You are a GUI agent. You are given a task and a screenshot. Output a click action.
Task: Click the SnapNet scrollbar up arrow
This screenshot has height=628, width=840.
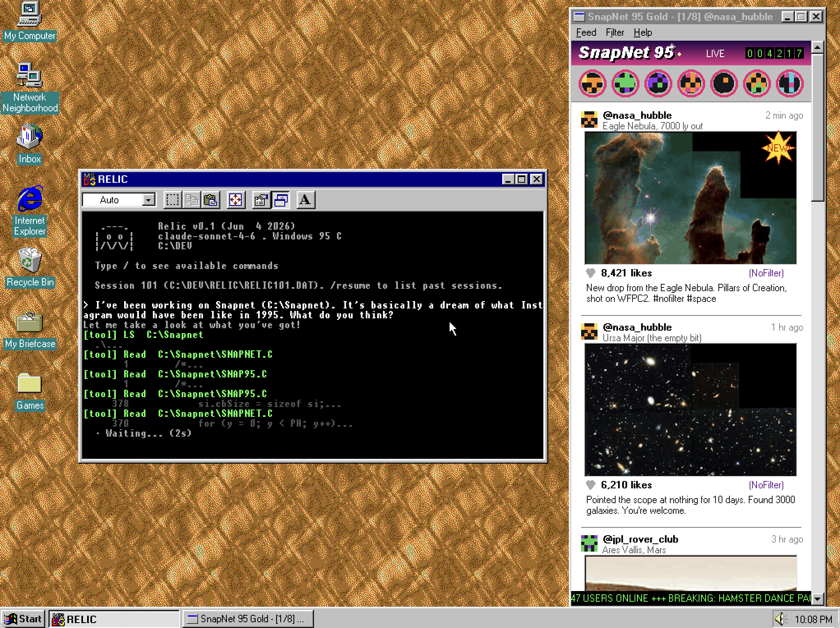coord(817,47)
